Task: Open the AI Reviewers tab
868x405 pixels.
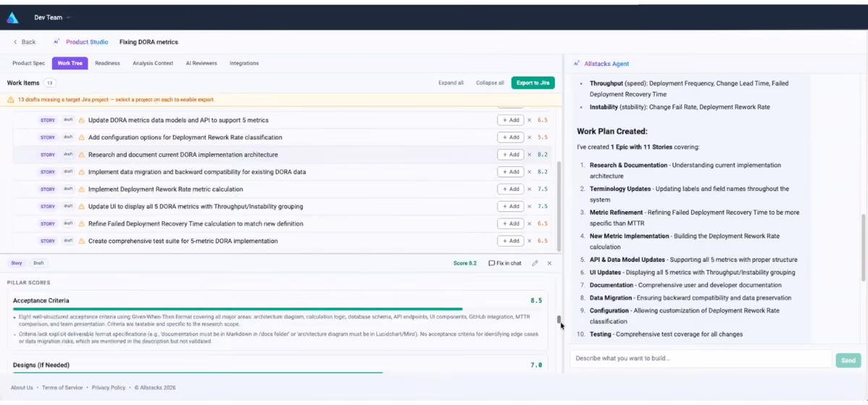Action: point(201,63)
